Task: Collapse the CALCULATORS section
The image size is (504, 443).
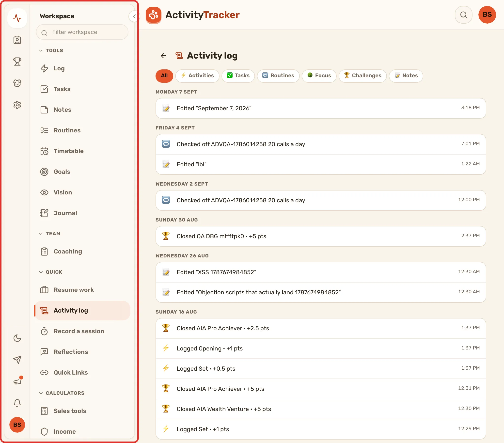Action: [62, 393]
